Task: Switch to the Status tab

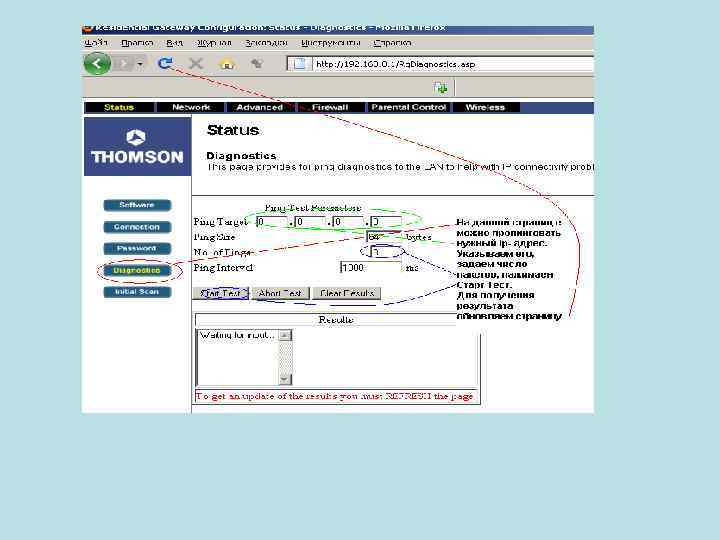Action: point(119,107)
